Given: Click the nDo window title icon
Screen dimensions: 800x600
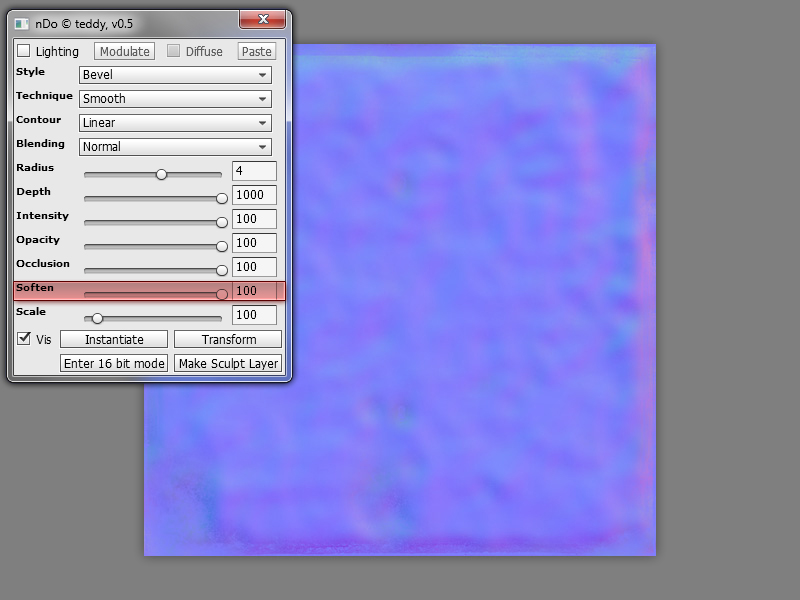Looking at the screenshot, I should point(21,24).
